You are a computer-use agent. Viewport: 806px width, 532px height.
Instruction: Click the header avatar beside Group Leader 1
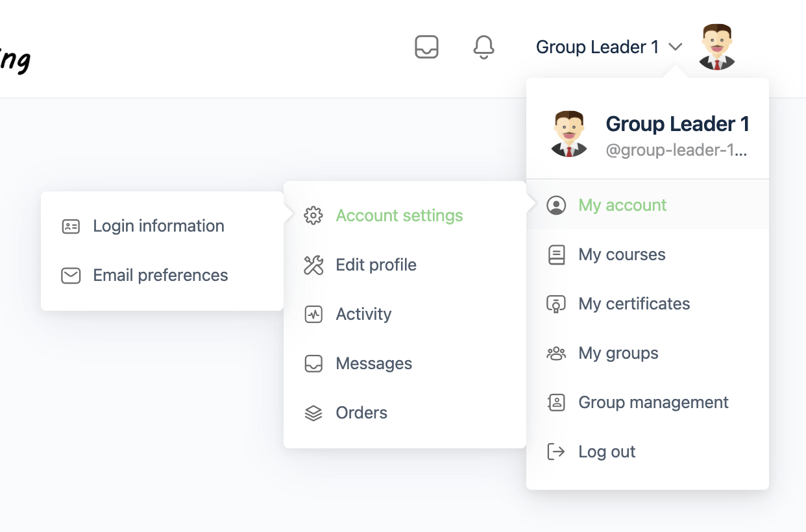point(716,47)
